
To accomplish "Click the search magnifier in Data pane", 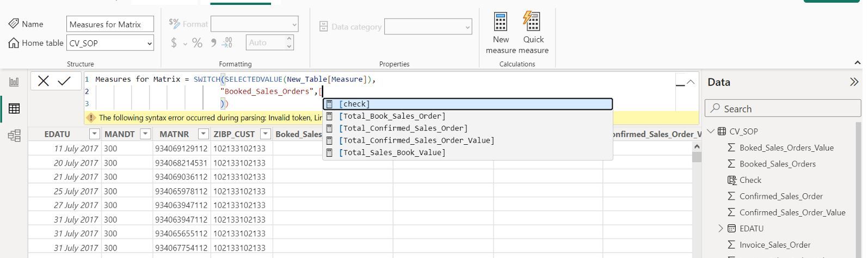I will tap(716, 108).
